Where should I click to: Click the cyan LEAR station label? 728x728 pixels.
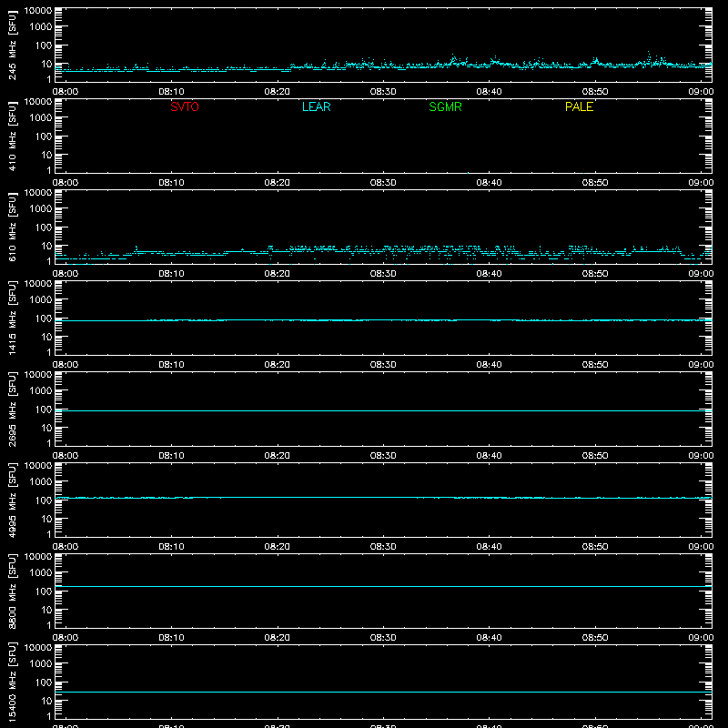(316, 106)
